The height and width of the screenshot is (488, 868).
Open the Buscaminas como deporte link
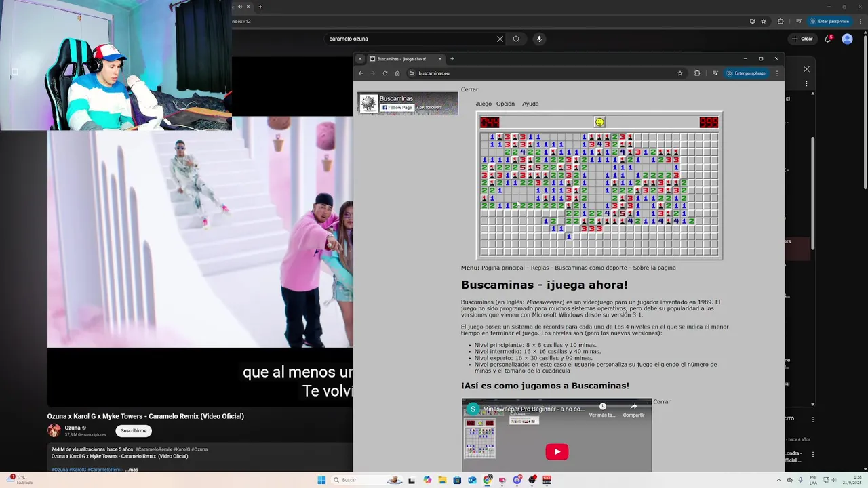591,268
